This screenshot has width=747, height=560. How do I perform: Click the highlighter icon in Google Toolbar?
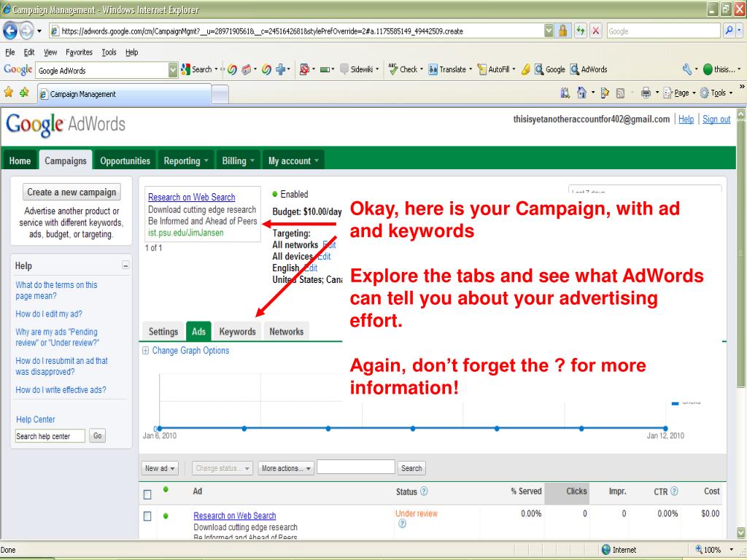525,69
